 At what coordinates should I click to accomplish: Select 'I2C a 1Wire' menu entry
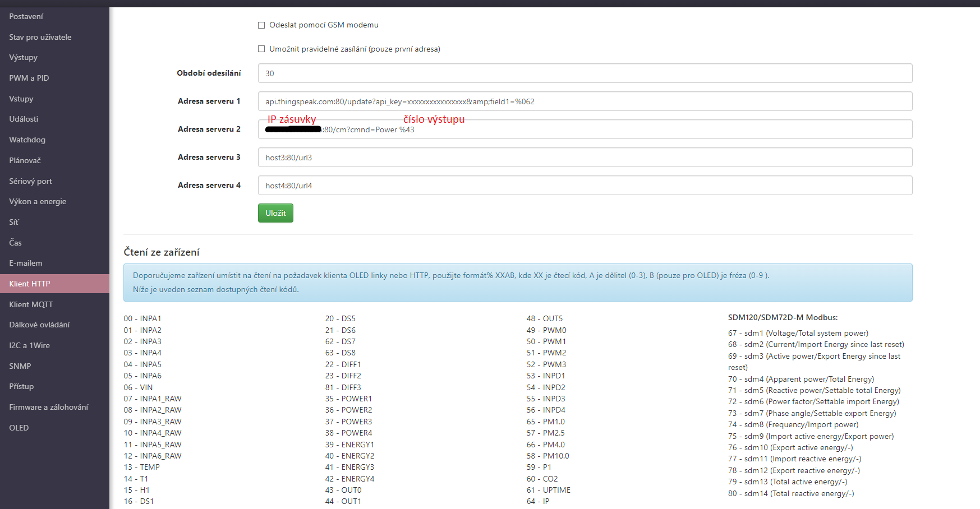[30, 345]
